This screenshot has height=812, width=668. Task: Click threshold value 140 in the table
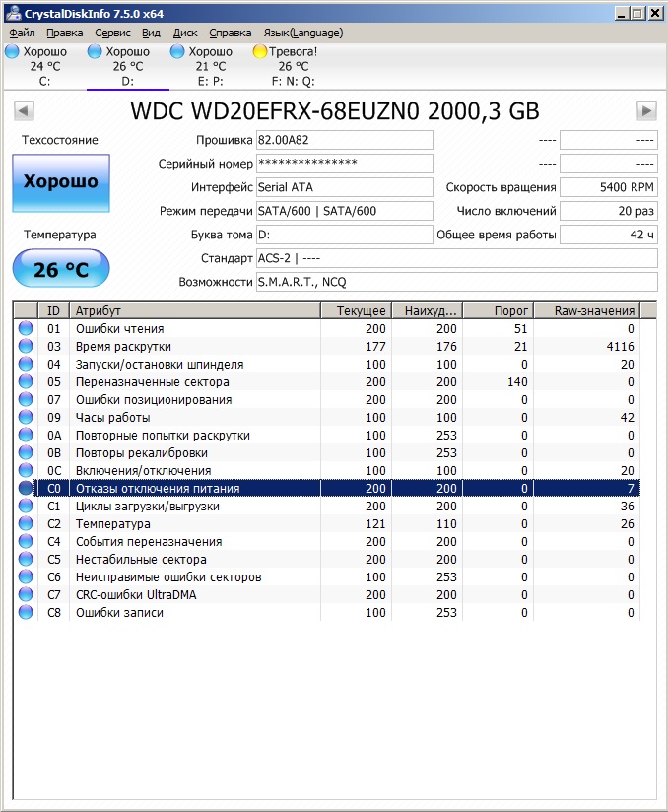point(517,381)
